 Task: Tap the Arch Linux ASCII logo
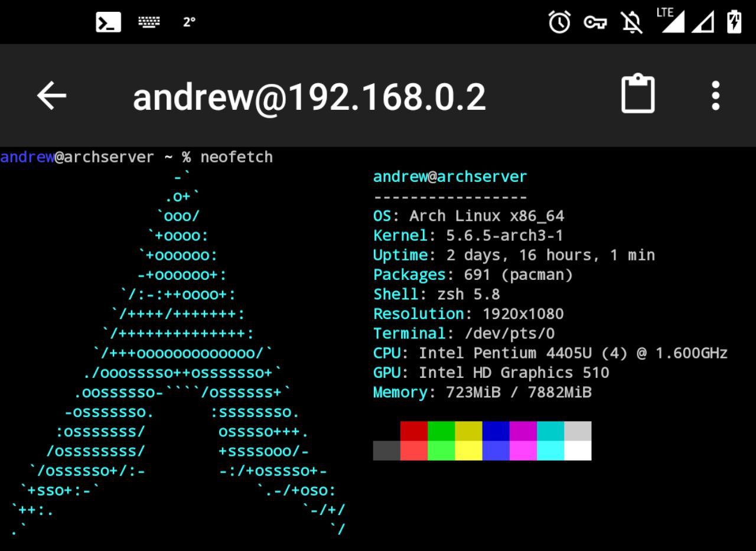[177, 353]
